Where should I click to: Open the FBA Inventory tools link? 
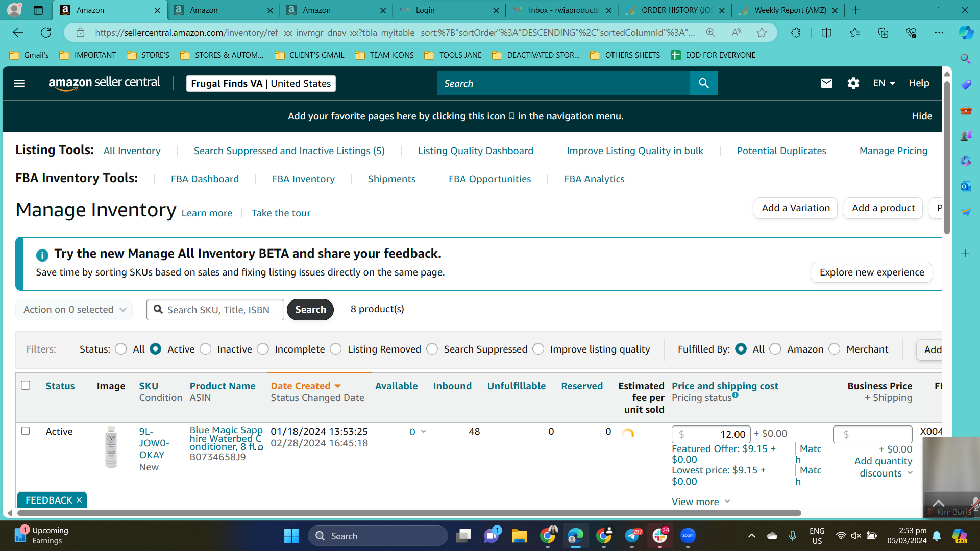point(303,179)
